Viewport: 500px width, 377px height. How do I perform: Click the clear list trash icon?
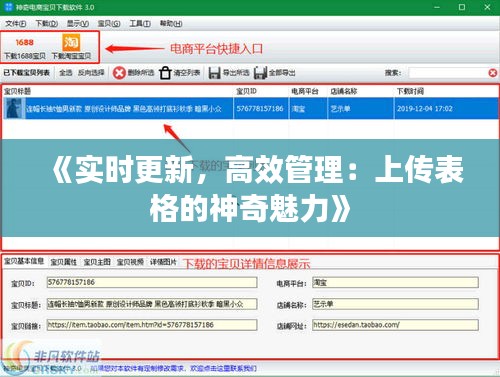[x=165, y=73]
